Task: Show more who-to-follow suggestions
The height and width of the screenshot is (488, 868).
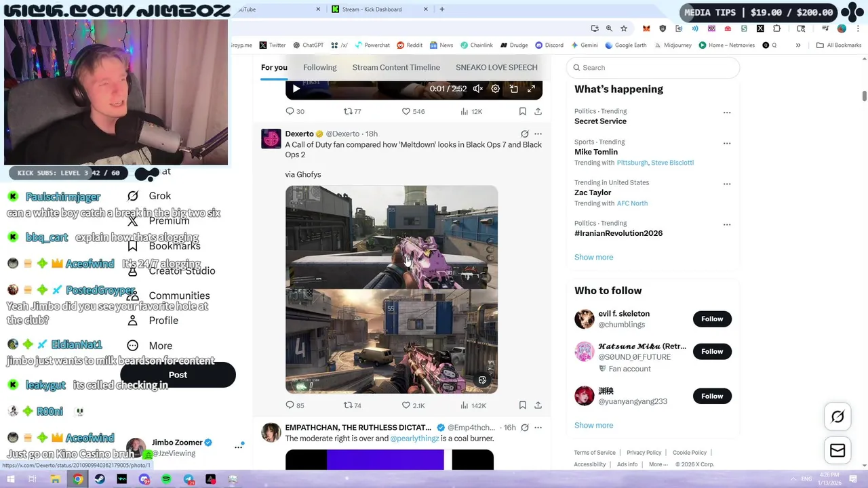Action: 593,425
